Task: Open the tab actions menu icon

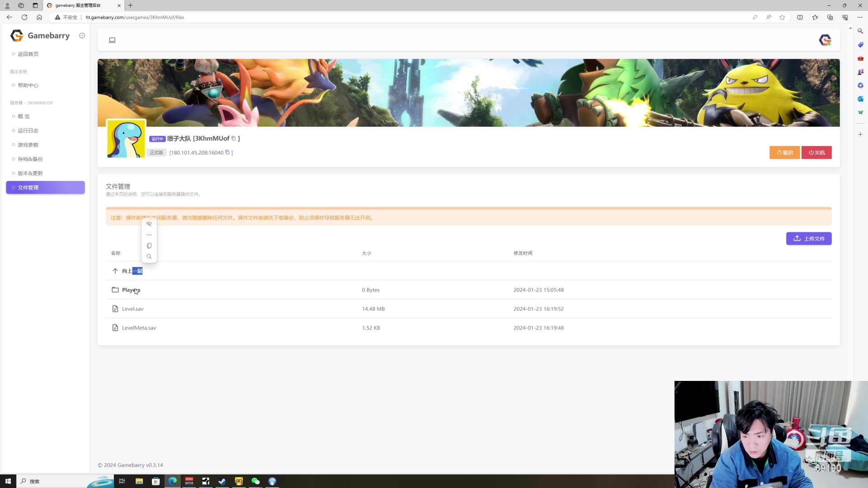Action: point(35,5)
